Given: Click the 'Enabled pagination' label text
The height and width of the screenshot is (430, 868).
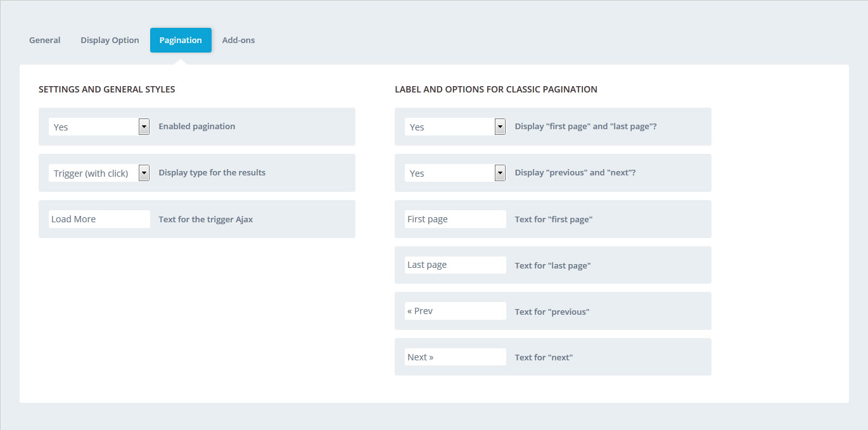Looking at the screenshot, I should pyautogui.click(x=197, y=126).
